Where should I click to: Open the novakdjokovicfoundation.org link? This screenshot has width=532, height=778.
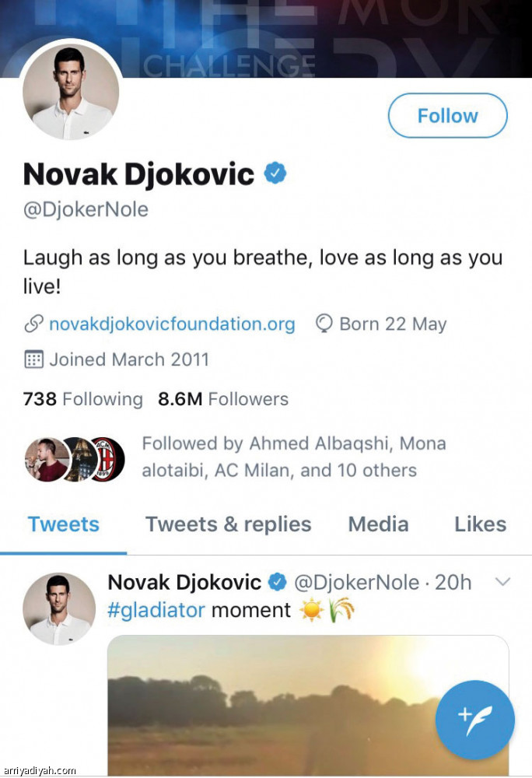172,324
